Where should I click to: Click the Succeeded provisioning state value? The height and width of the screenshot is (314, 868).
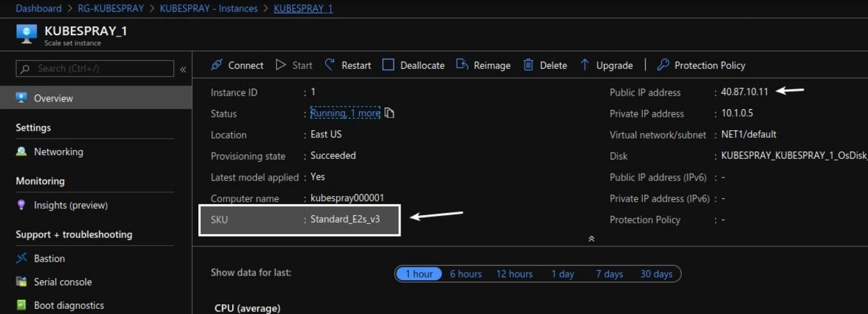(333, 156)
